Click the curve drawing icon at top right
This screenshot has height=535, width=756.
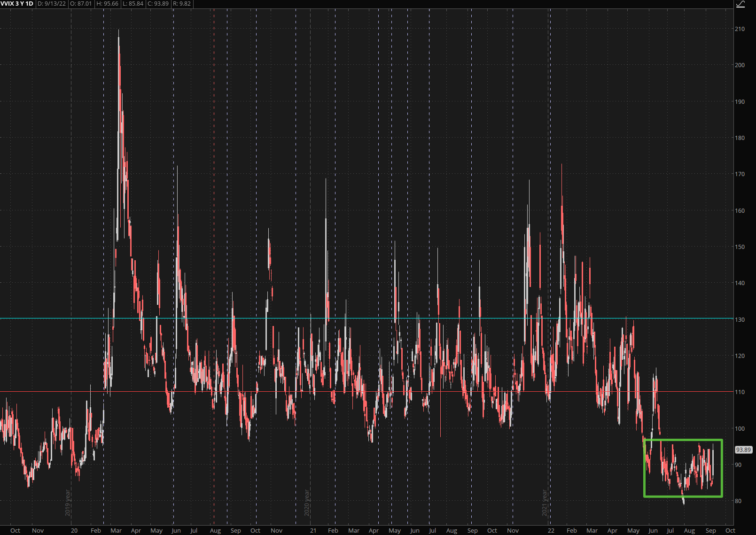pos(740,4)
